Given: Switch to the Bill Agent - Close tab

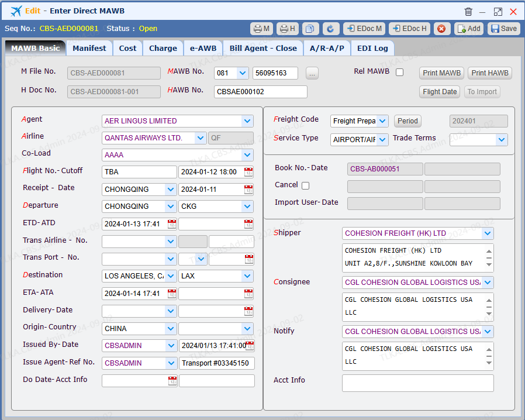Looking at the screenshot, I should [x=263, y=48].
